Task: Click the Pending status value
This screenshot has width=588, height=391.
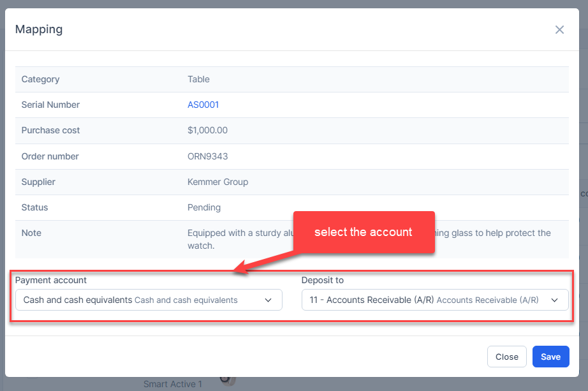Action: [x=204, y=207]
